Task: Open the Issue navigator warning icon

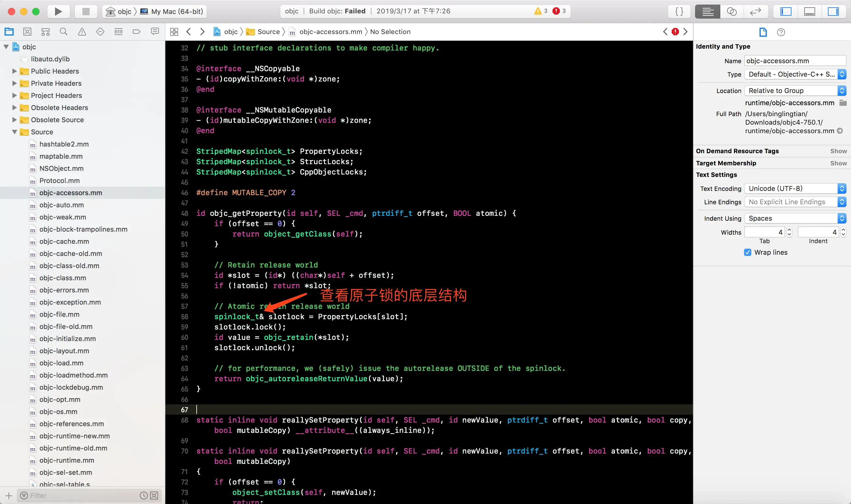Action: point(82,32)
